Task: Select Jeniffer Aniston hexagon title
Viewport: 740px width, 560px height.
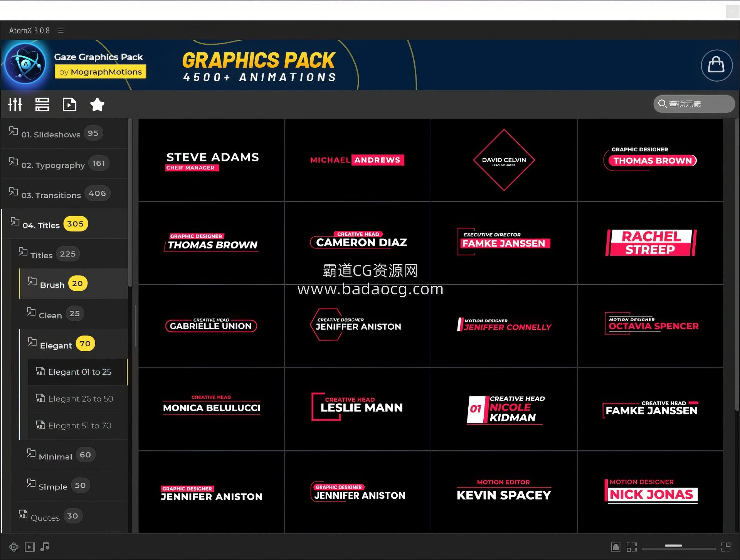Action: [x=358, y=326]
